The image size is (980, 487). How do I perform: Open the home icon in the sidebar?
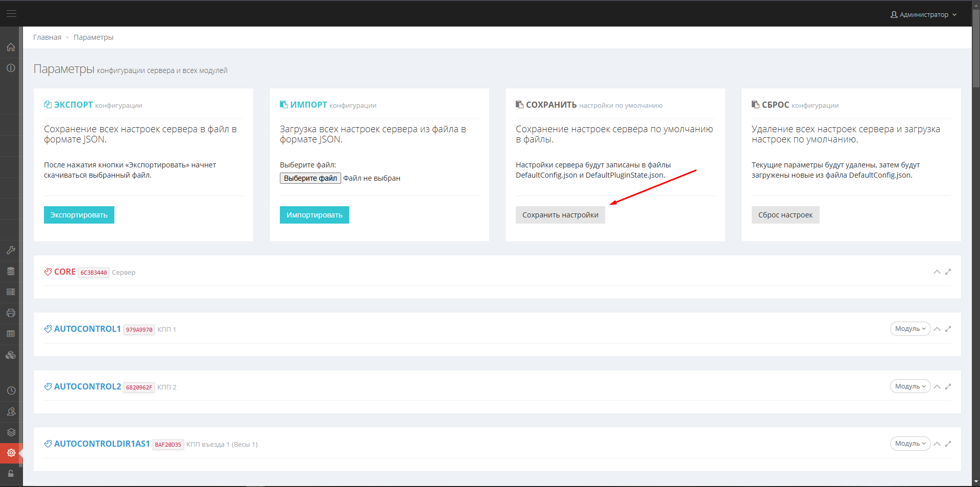coord(11,47)
